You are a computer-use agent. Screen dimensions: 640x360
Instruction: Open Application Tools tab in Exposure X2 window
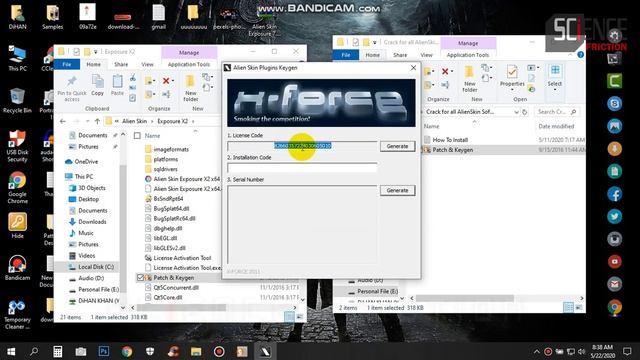point(189,64)
